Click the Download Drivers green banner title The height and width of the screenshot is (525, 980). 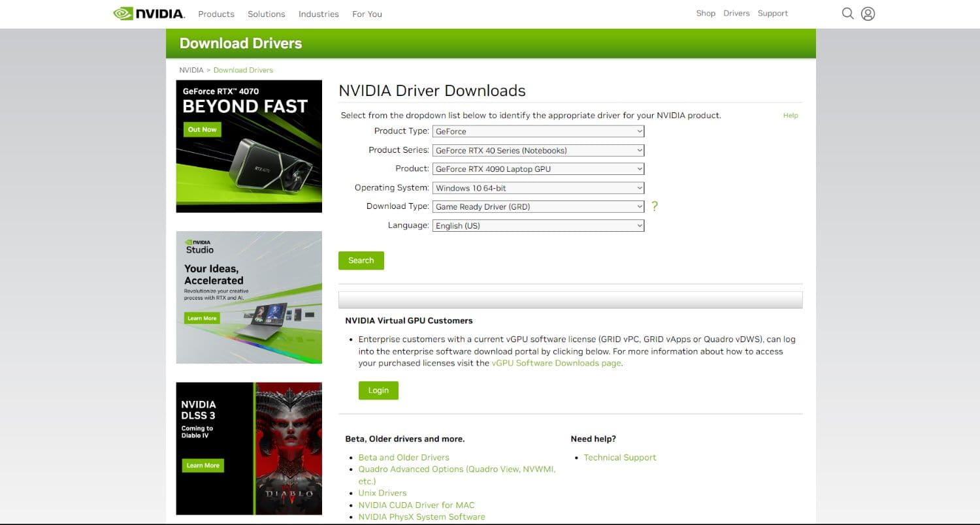pyautogui.click(x=240, y=43)
